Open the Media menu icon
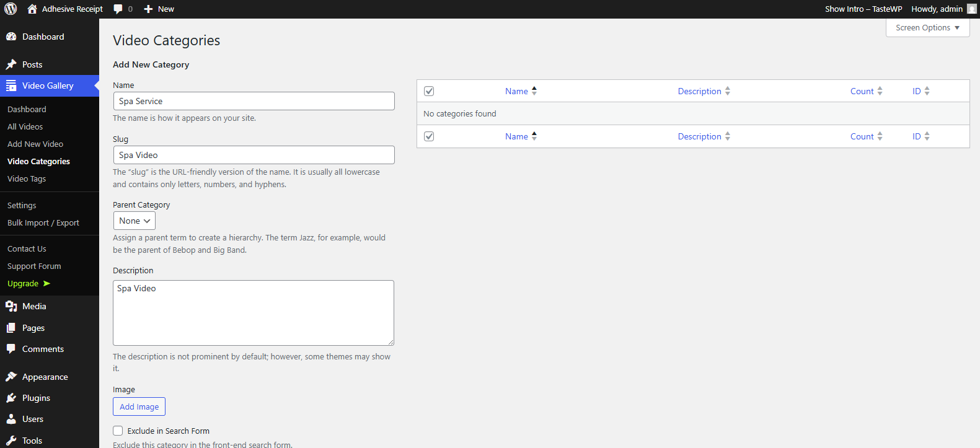 11,306
